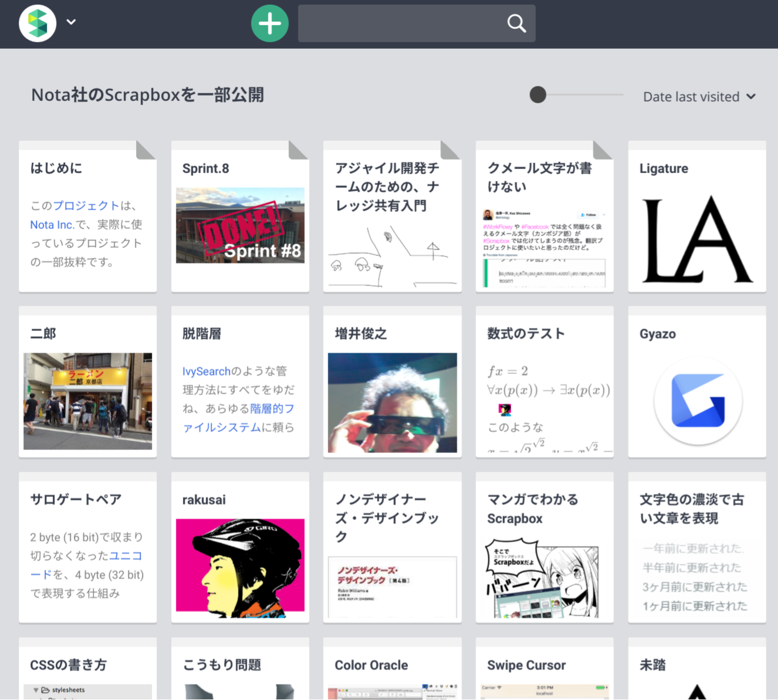This screenshot has width=778, height=700.
Task: Click the magnifier search icon
Action: pyautogui.click(x=516, y=23)
